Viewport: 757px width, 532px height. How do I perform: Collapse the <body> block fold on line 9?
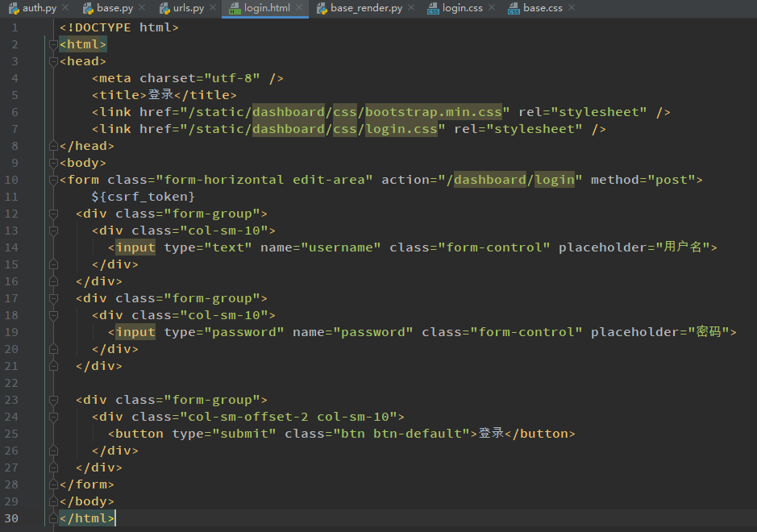(x=53, y=163)
